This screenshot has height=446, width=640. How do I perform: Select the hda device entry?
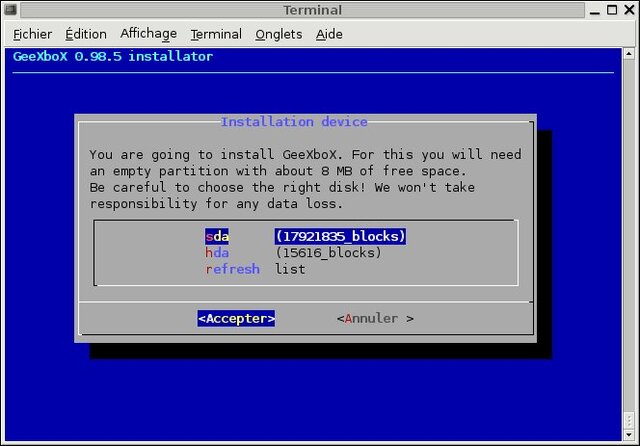[x=293, y=253]
